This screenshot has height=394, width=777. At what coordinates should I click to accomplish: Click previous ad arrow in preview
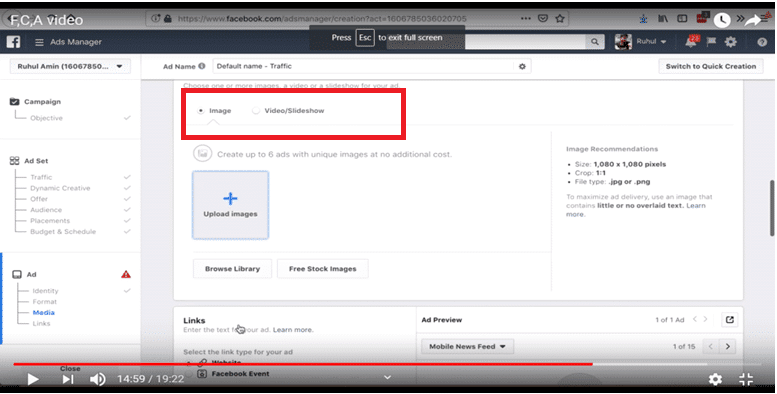click(x=695, y=319)
